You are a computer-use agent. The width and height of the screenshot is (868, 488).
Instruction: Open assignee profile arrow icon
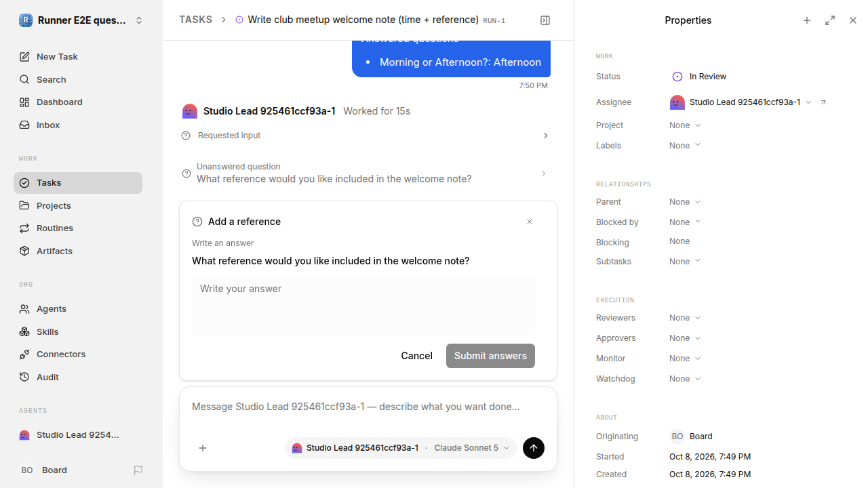coord(823,102)
